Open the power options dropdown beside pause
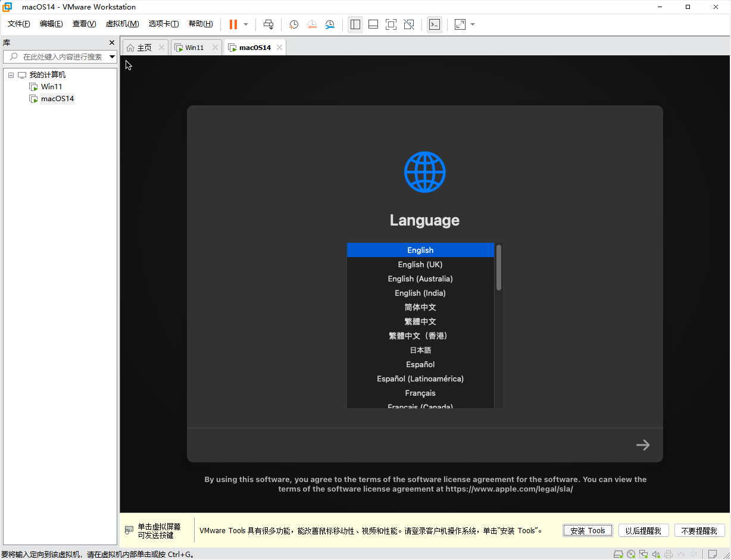This screenshot has width=731, height=560. pos(246,24)
